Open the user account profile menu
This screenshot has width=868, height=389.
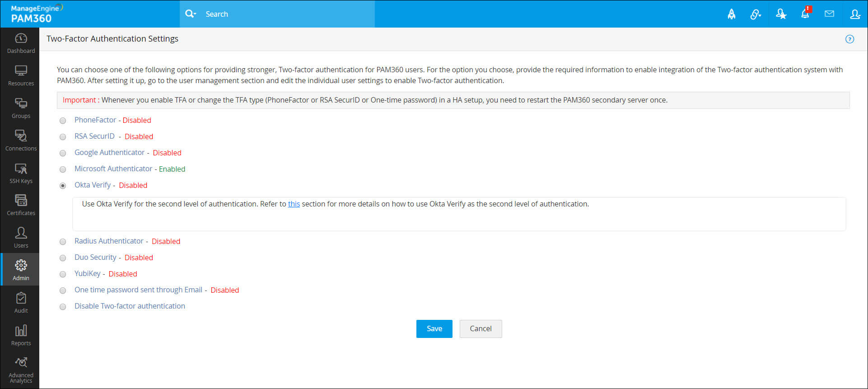click(855, 14)
